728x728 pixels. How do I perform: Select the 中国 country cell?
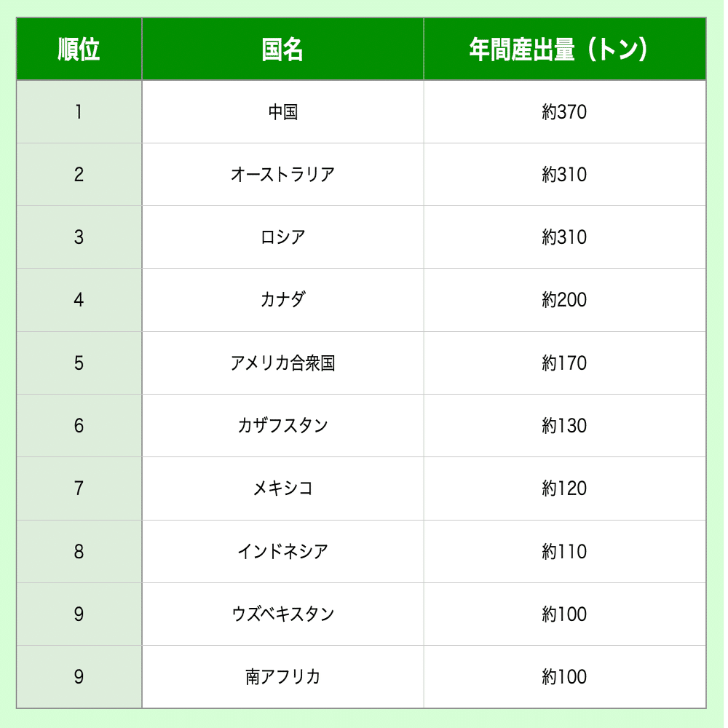tap(282, 112)
